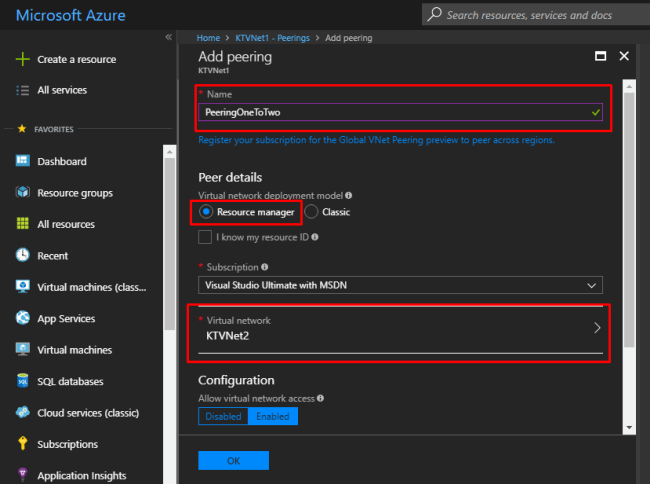
Task: Open the Subscriptions key icon
Action: [x=23, y=444]
